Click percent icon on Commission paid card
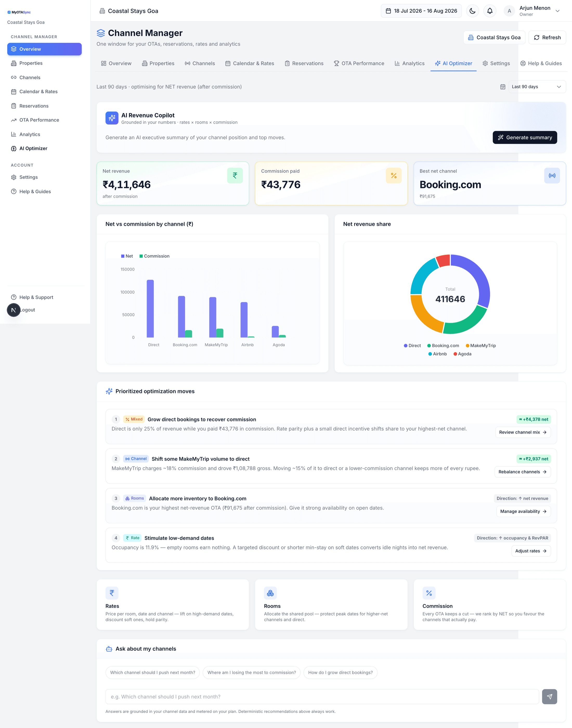572x728 pixels. point(394,175)
